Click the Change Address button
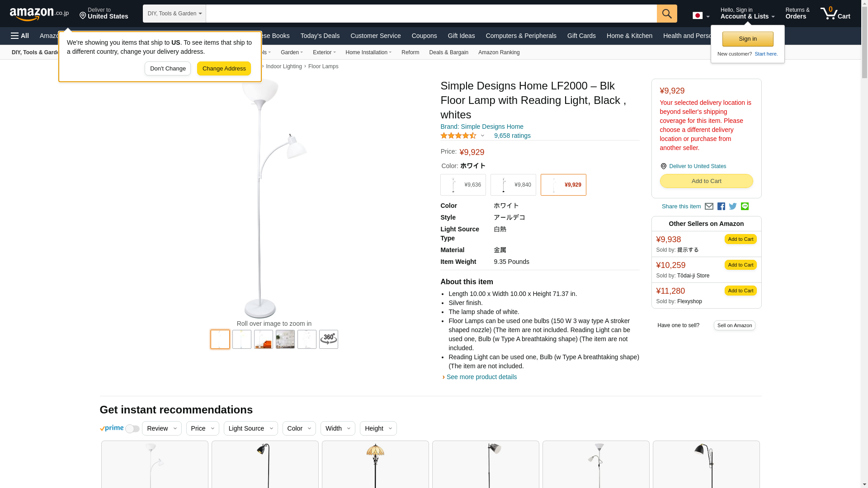The image size is (868, 488). click(x=224, y=69)
